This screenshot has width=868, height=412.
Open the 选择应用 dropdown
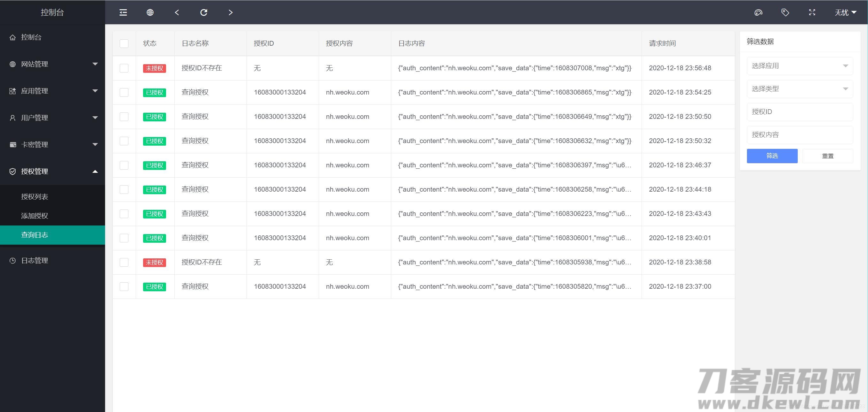tap(800, 66)
